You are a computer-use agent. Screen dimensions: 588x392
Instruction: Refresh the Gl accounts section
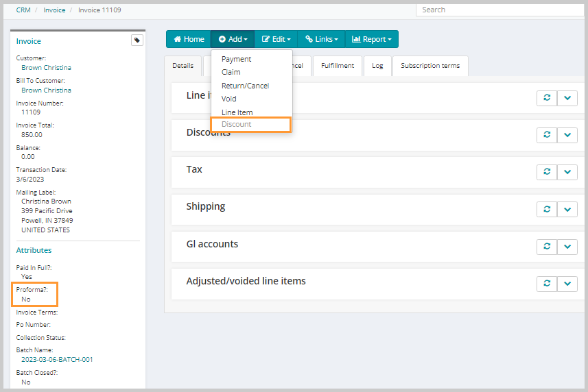tap(547, 246)
